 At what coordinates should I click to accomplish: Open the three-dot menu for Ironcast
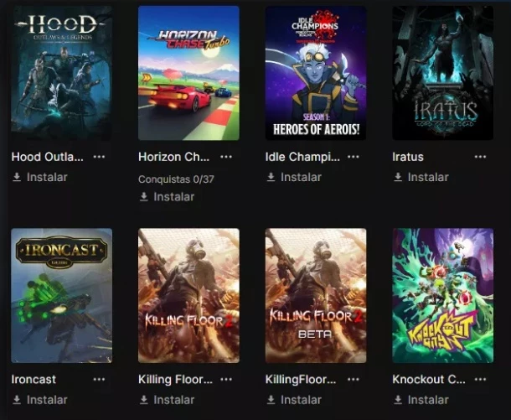point(99,379)
